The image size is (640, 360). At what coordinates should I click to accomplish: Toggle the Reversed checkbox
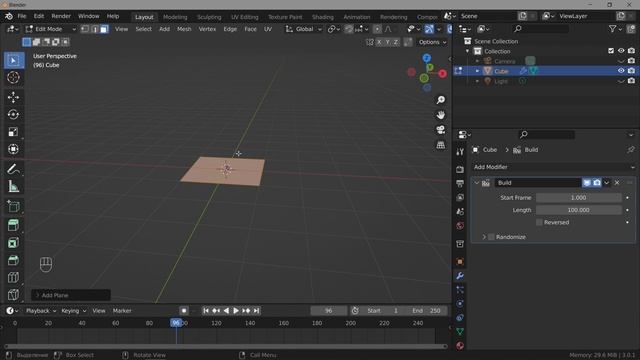(x=539, y=222)
